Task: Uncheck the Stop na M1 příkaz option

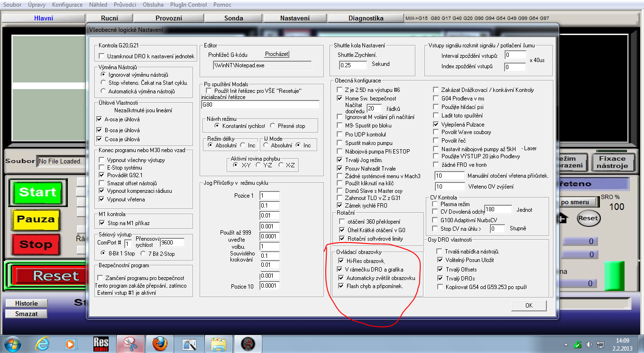Action: click(x=101, y=223)
